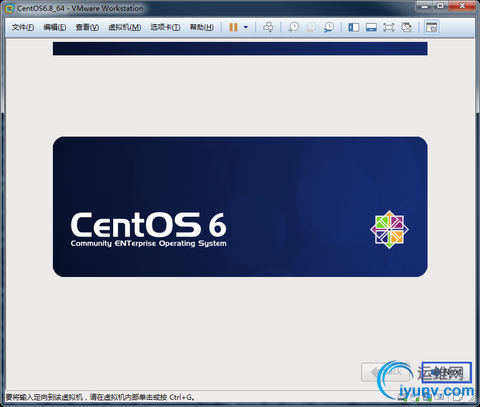Open the 帮助(H) menu
The width and height of the screenshot is (480, 407).
(202, 27)
